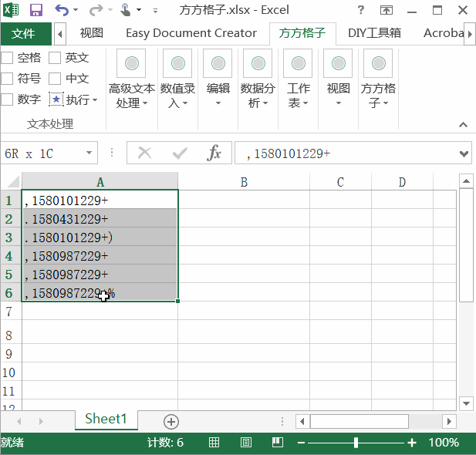Select cell containing . 1580101229+)
476x455 pixels.
pos(100,237)
